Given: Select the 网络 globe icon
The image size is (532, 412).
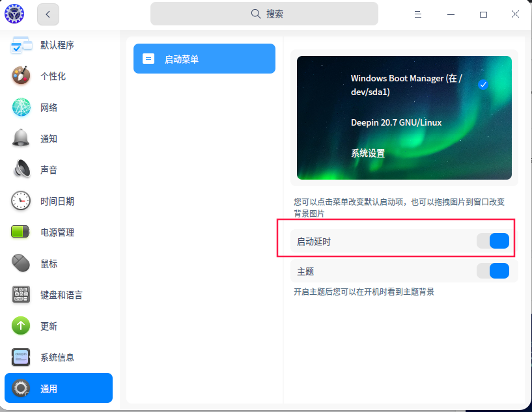Looking at the screenshot, I should [21, 107].
